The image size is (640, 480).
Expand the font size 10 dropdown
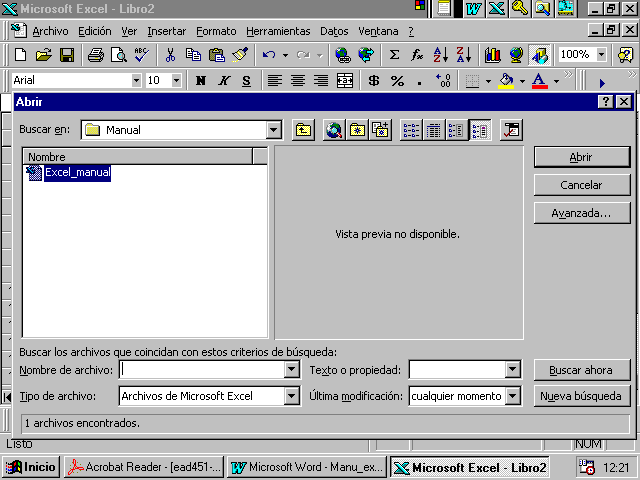tap(176, 80)
